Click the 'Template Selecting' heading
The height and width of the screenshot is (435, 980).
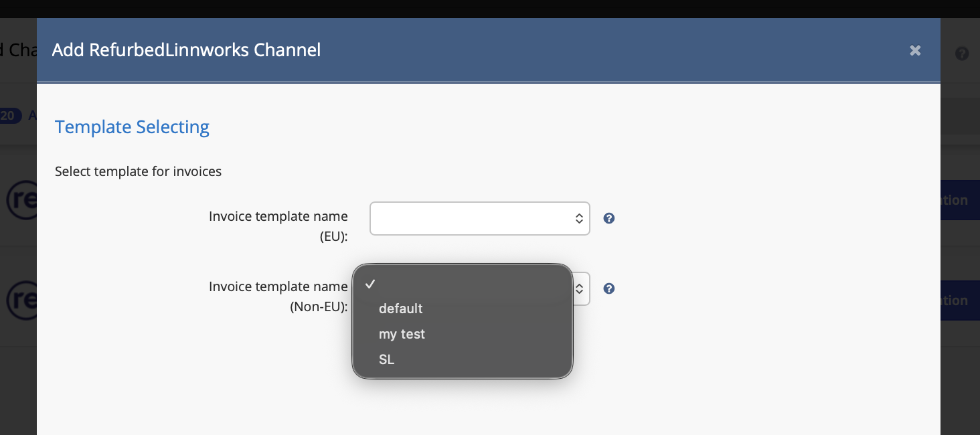click(x=132, y=127)
